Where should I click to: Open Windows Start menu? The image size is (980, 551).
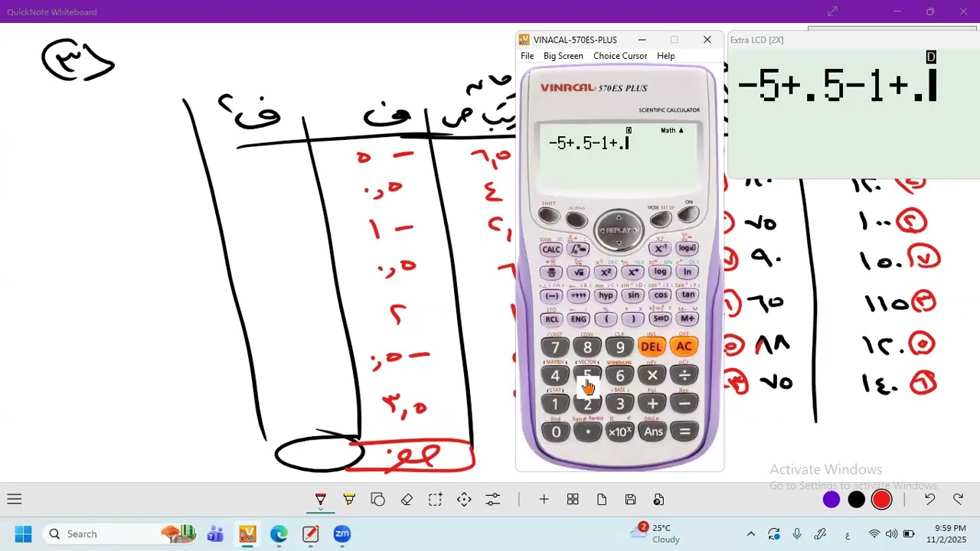point(23,533)
